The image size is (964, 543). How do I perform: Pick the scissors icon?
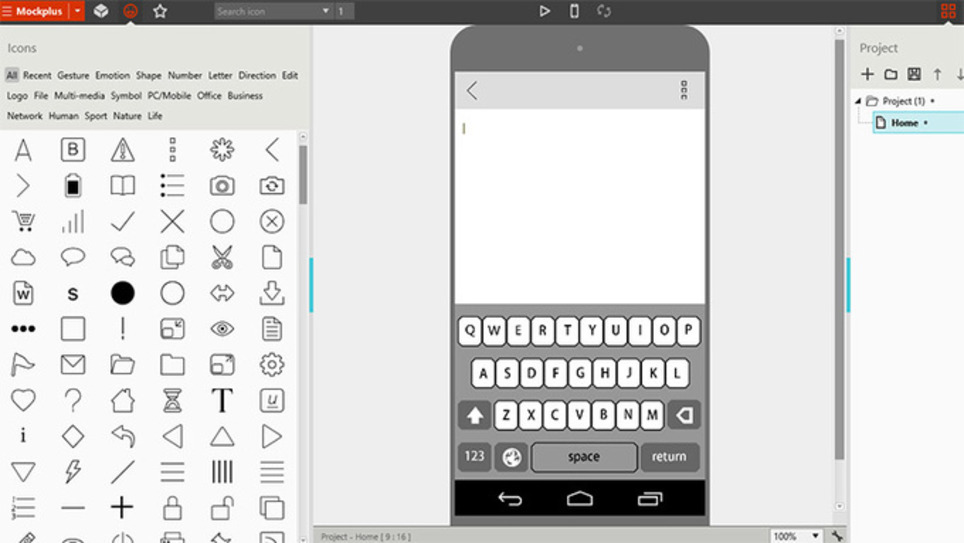222,257
